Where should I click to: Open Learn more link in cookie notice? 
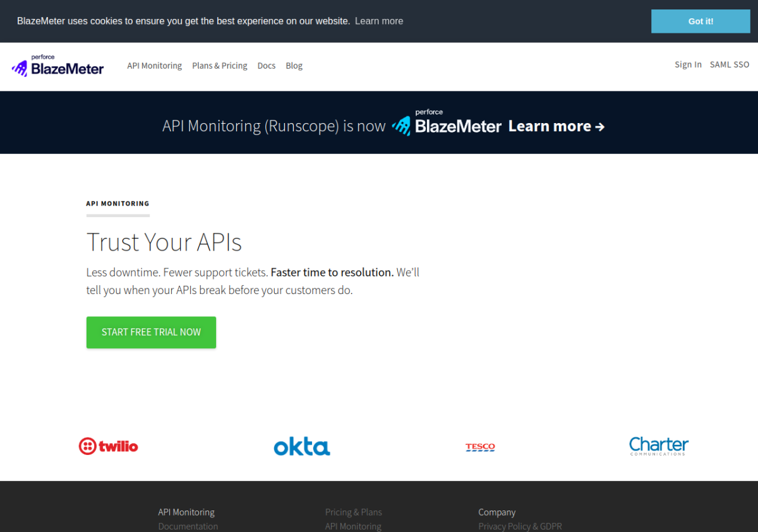(x=379, y=21)
